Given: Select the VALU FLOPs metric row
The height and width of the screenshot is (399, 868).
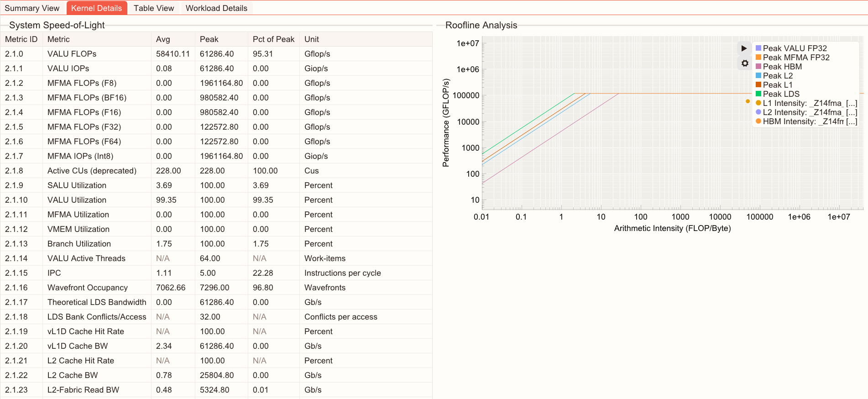Looking at the screenshot, I should tap(72, 54).
